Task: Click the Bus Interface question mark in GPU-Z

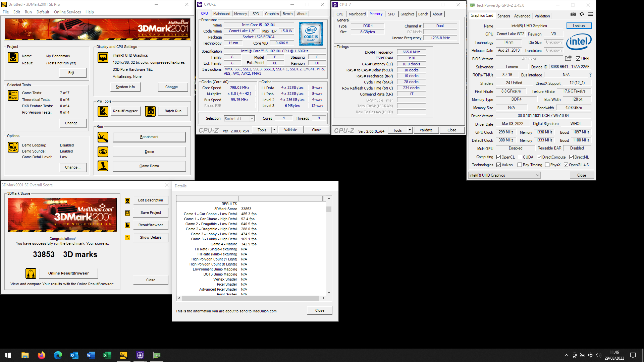Action: (590, 75)
